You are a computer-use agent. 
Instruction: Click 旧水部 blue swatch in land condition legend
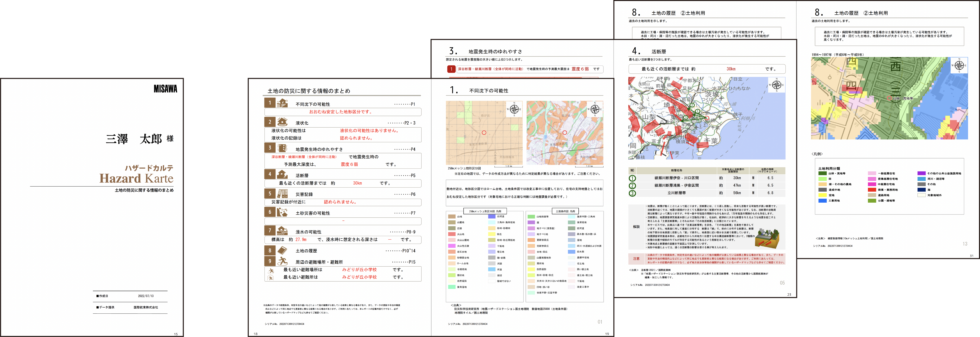572,251
